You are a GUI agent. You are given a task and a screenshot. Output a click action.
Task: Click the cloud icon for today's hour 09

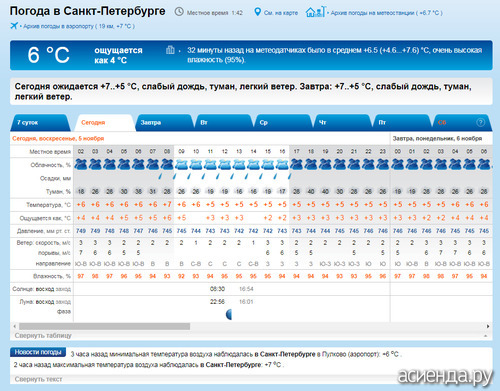coord(181,164)
